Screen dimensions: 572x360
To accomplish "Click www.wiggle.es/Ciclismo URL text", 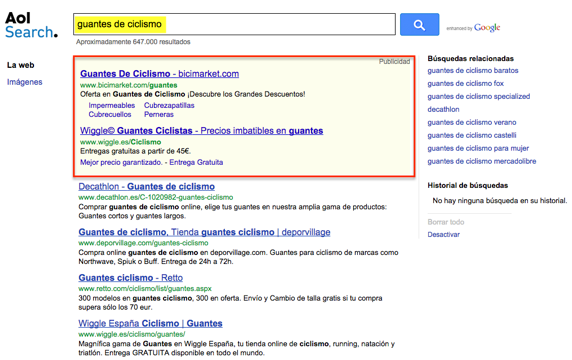I will (x=120, y=142).
